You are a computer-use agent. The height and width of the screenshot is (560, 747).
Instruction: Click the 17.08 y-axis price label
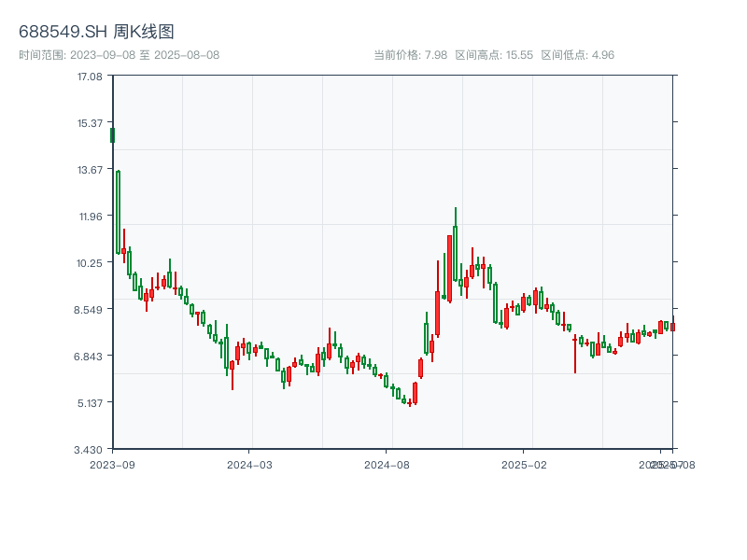(x=90, y=76)
